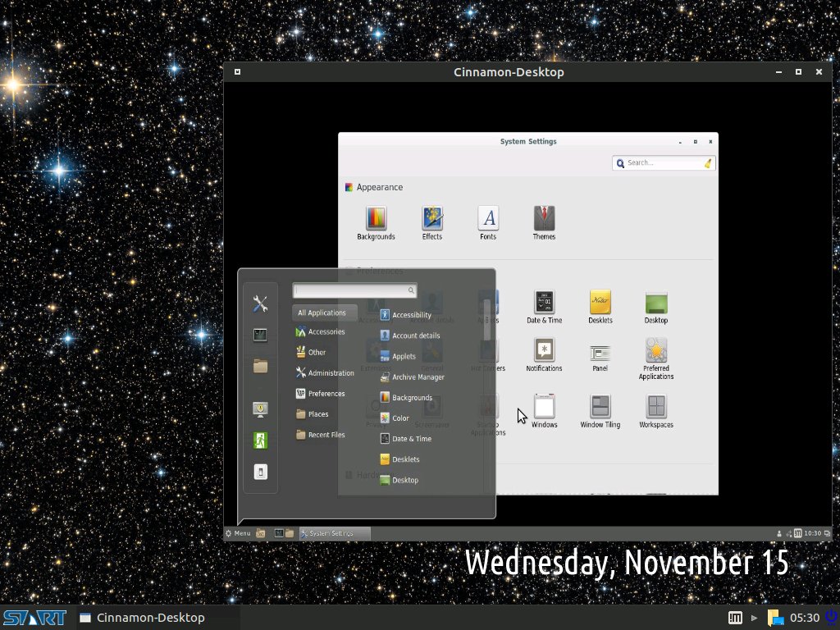The height and width of the screenshot is (630, 840).
Task: Click System Settings favorite in menu sidebar
Action: tap(260, 304)
